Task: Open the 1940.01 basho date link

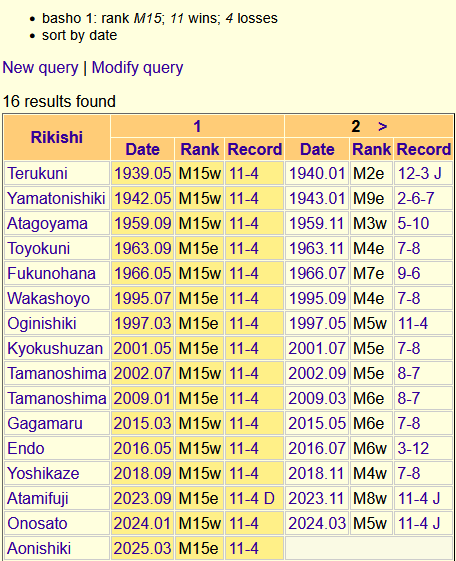Action: [317, 174]
